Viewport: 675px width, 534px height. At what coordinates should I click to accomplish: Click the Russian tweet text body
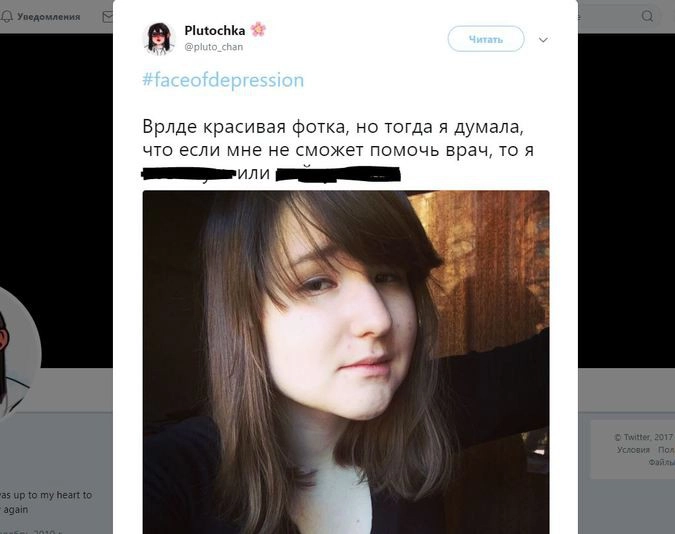pyautogui.click(x=338, y=150)
